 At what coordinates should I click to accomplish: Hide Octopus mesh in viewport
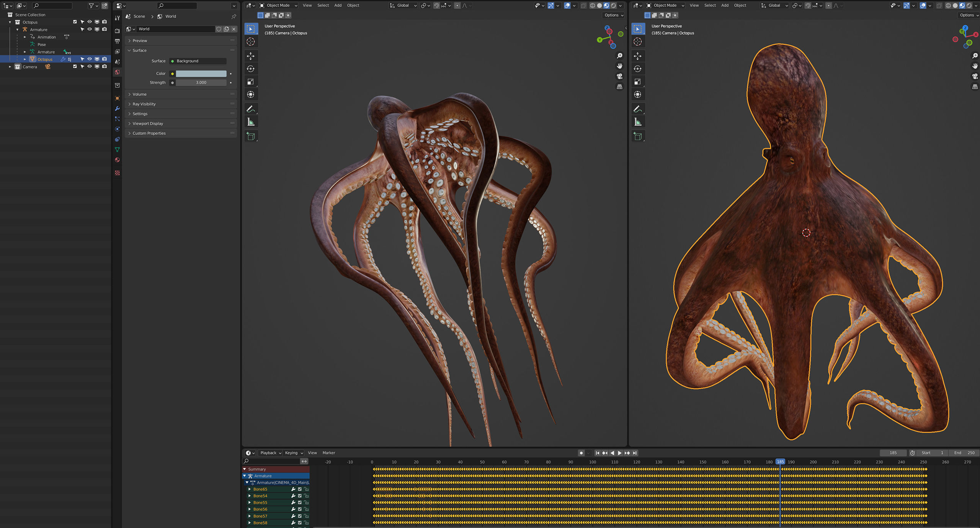coord(90,59)
